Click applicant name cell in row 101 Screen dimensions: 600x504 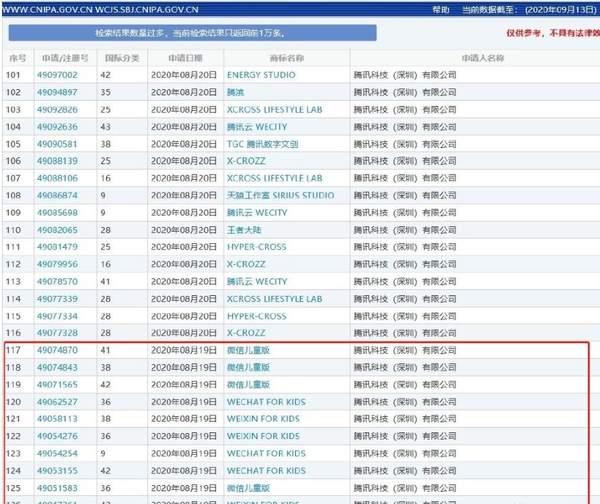pyautogui.click(x=405, y=75)
